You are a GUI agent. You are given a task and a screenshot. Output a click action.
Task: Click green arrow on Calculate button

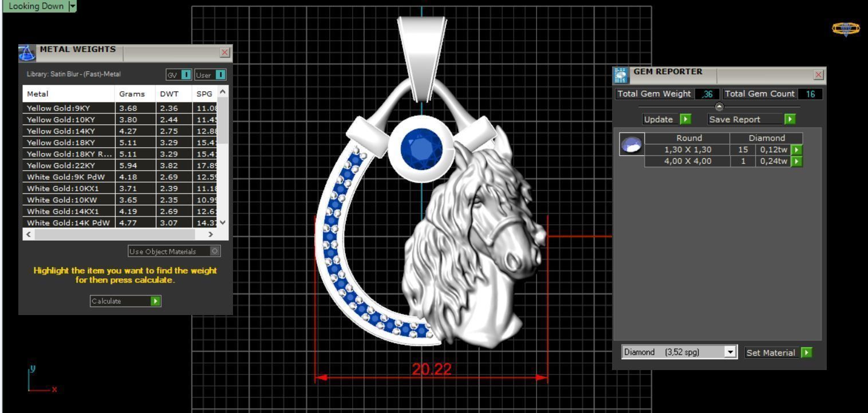tap(155, 301)
